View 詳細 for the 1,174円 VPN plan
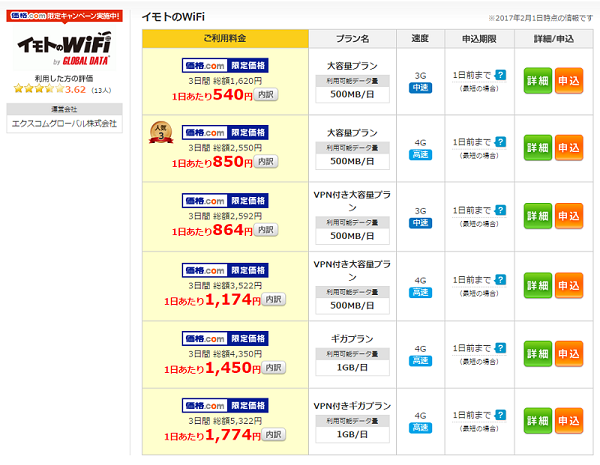Screen dimensions: 600x465 coord(538,286)
